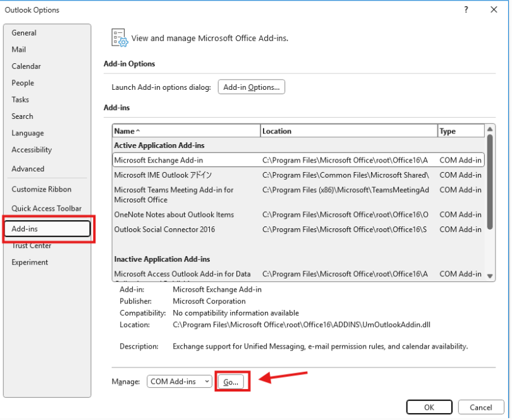512x420 pixels.
Task: Confirm with the OK button
Action: 429,407
